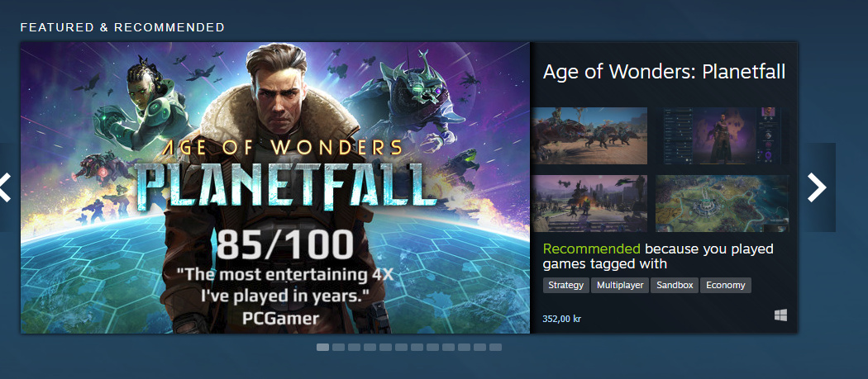Jump to the second carousel page dot
The width and height of the screenshot is (868, 379).
338,348
